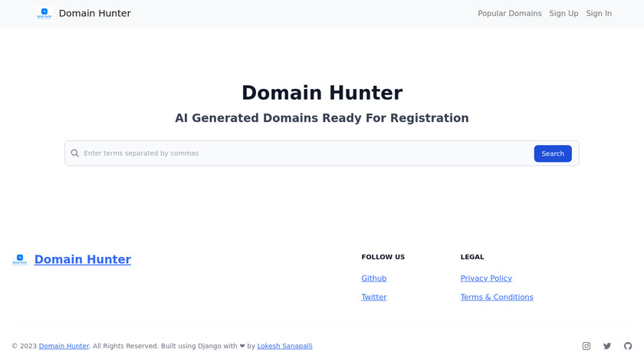
Task: Open the Privacy Policy link
Action: tap(486, 278)
